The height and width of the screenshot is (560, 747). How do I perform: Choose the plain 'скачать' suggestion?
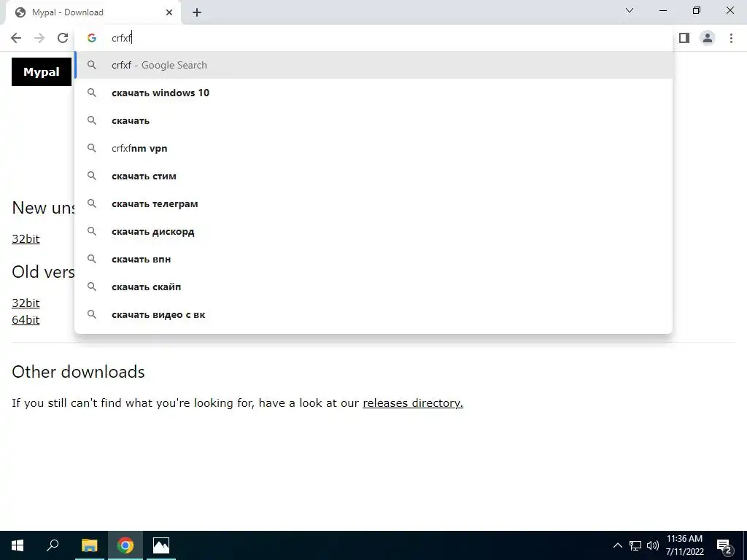pyautogui.click(x=373, y=120)
